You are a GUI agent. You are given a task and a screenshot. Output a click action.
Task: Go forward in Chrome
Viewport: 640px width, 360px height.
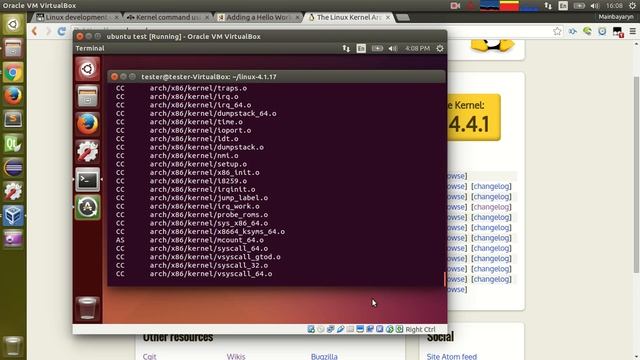(48, 31)
